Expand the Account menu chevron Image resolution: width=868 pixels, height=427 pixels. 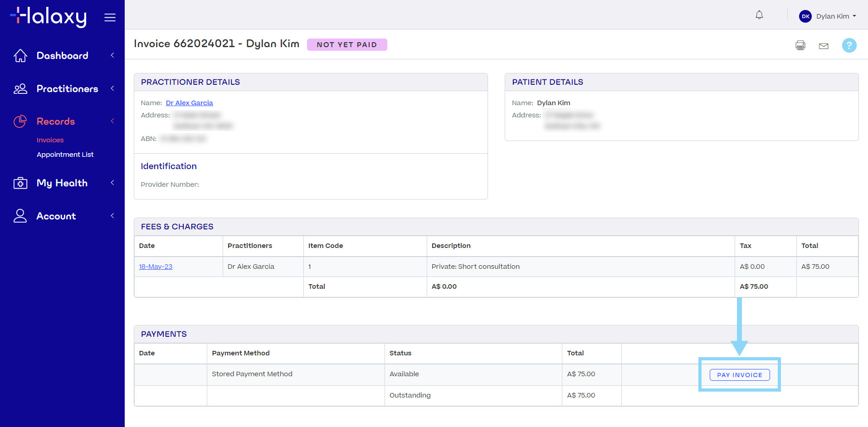[x=112, y=216]
